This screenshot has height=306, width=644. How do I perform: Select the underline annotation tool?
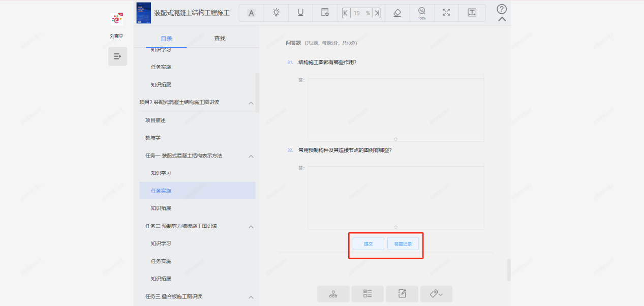pos(300,13)
